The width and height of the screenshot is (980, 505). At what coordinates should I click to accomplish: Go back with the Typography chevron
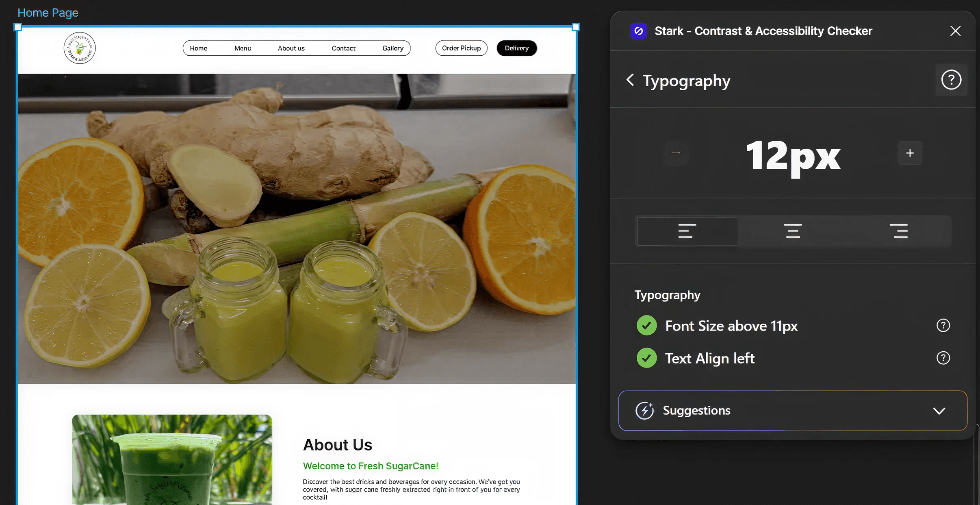click(x=630, y=80)
